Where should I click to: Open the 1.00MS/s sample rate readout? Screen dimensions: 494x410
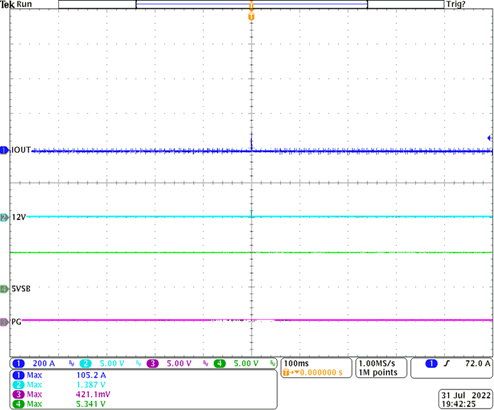tap(381, 368)
